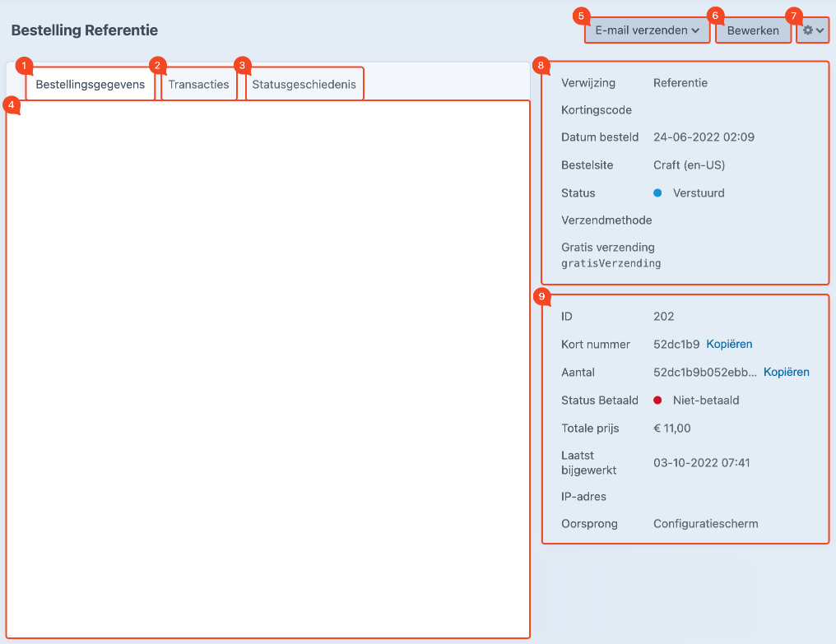Screen dimensions: 836x644
Task: Click annotation badge number 4
Action: click(10, 105)
